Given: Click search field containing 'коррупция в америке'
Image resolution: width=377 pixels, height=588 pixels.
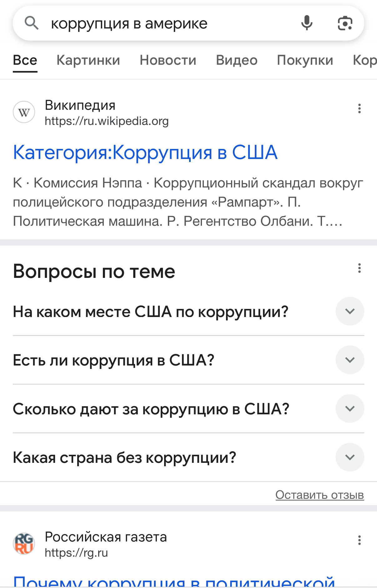Looking at the screenshot, I should (x=169, y=23).
